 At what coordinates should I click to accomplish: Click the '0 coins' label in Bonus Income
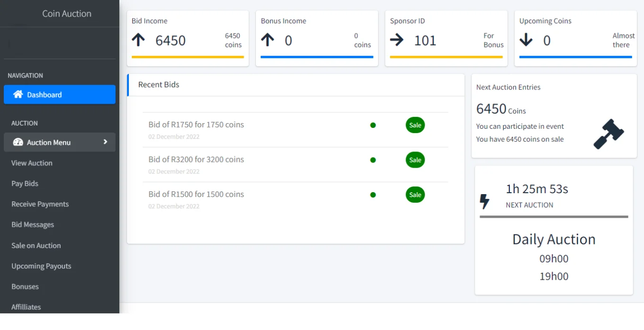[x=363, y=40]
